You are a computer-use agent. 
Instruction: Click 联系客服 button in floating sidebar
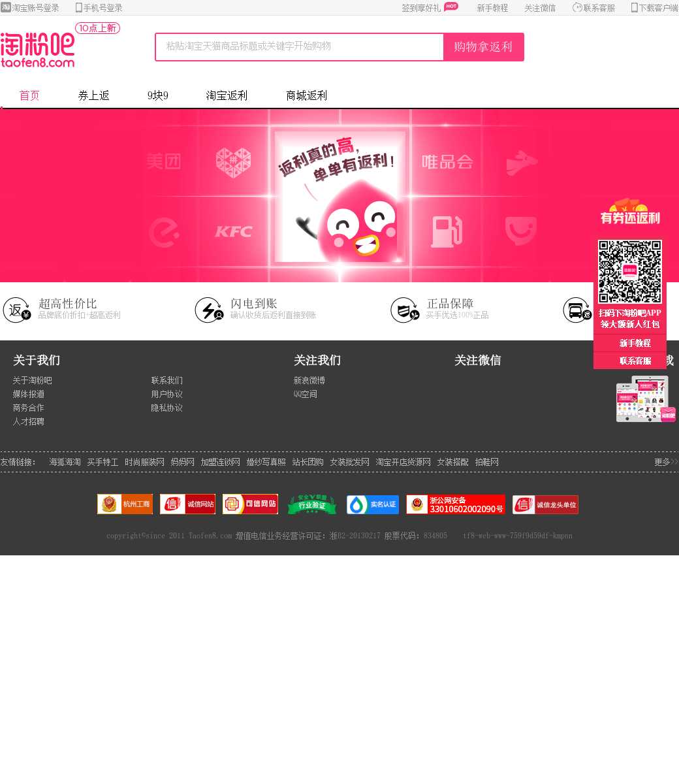630,361
